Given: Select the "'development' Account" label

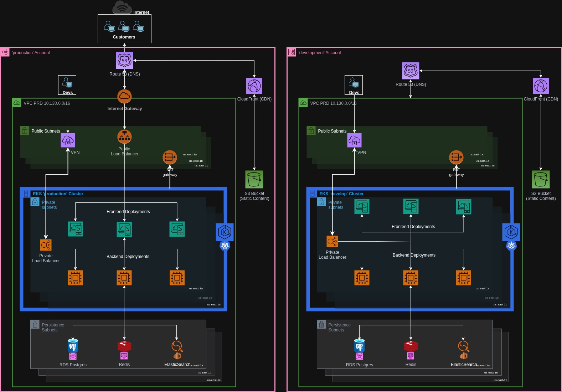Looking at the screenshot, I should [x=320, y=53].
